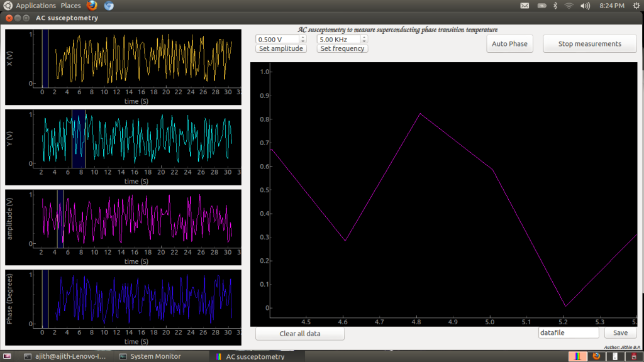
Task: Switch to the terminal window ajith@ajith-Lenovo
Action: pyautogui.click(x=65, y=356)
